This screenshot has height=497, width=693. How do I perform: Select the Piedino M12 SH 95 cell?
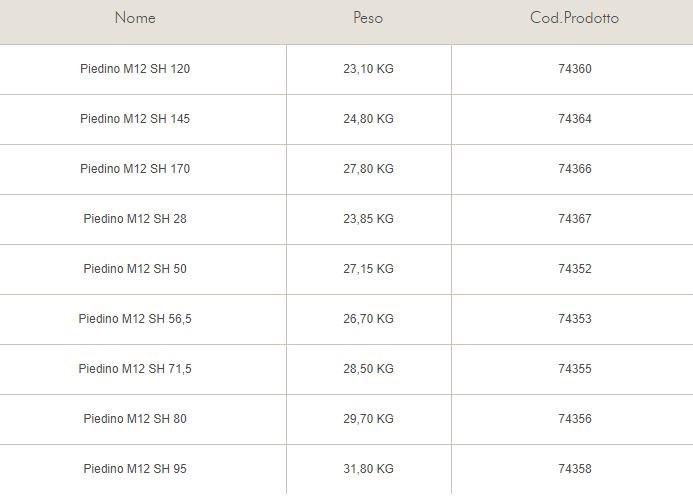click(x=135, y=469)
